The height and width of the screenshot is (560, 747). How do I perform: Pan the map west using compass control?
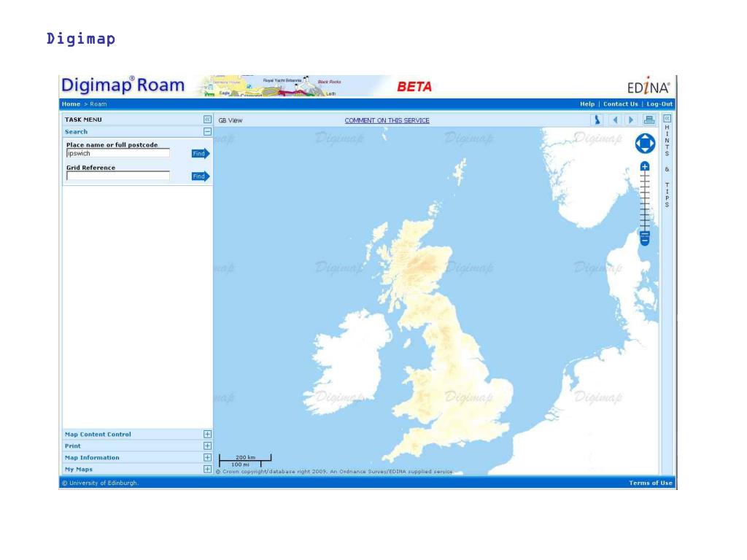coord(638,144)
